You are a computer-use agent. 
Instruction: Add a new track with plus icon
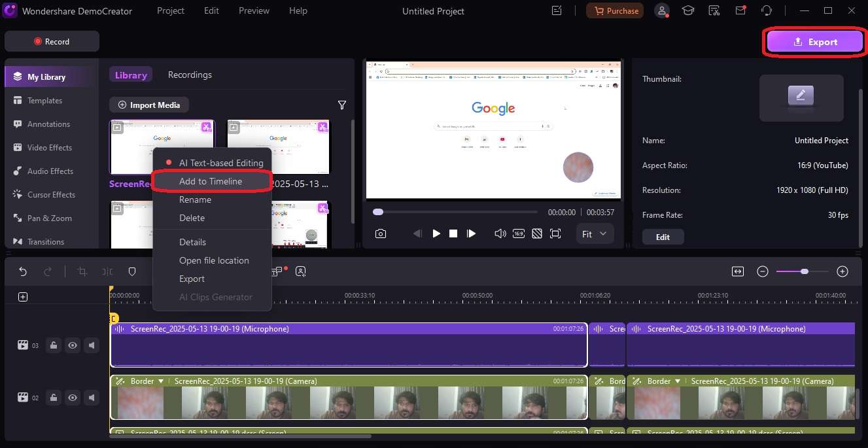coord(23,297)
